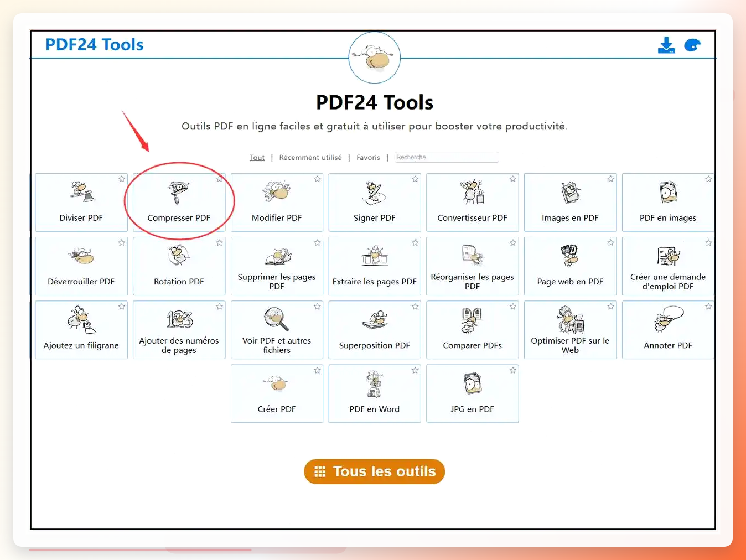Star the Images en PDF card
746x560 pixels.
pyautogui.click(x=611, y=179)
